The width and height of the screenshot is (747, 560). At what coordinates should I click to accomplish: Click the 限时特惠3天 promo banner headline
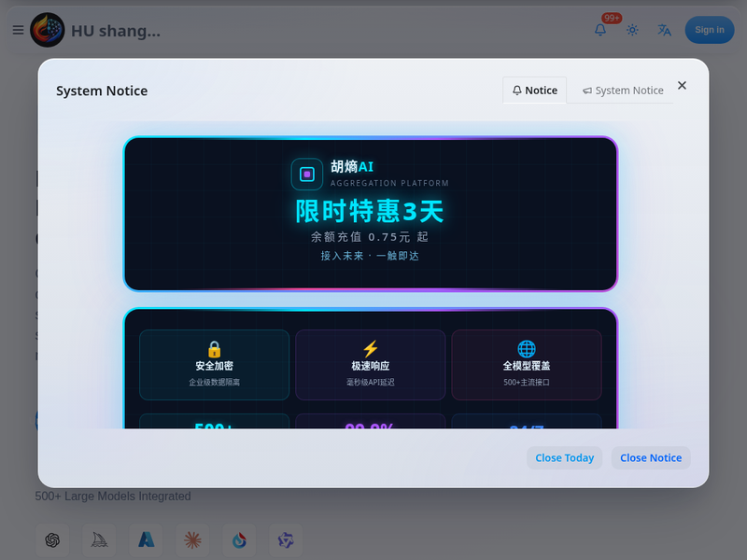coord(370,211)
